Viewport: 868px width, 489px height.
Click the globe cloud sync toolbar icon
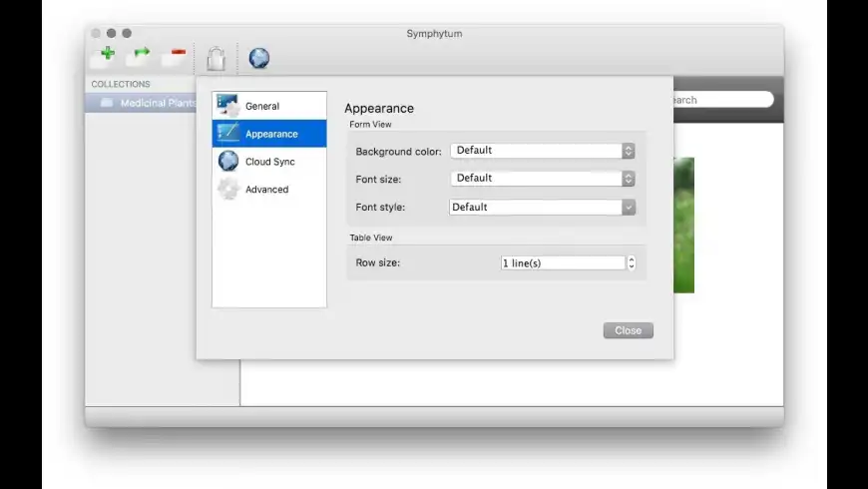coord(259,58)
